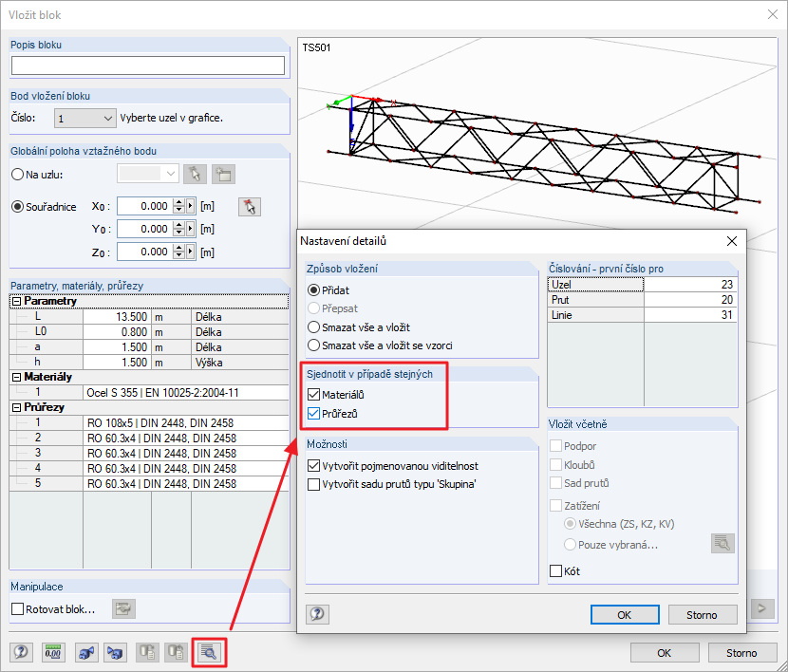Open rotate block settings icon
The width and height of the screenshot is (788, 672).
click(x=123, y=608)
